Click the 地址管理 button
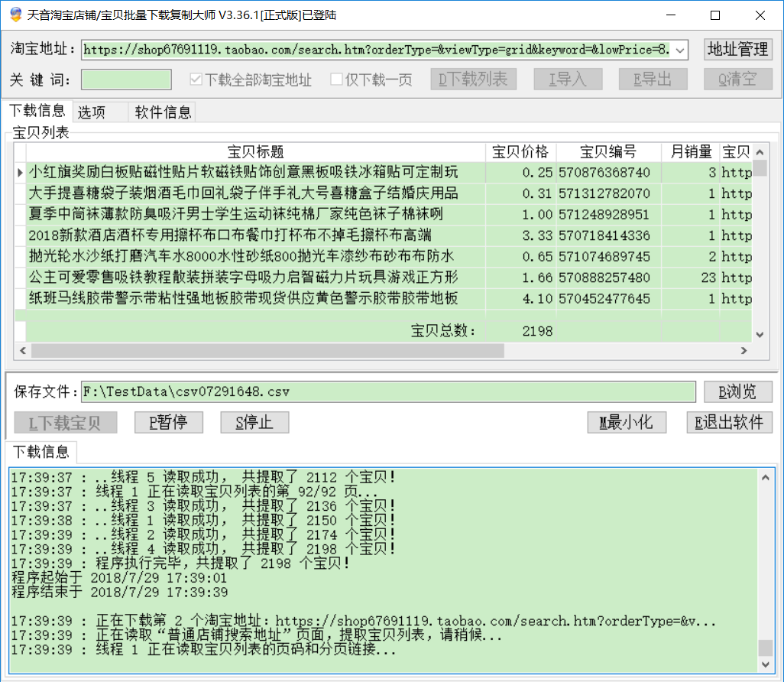The width and height of the screenshot is (784, 682). pos(737,50)
